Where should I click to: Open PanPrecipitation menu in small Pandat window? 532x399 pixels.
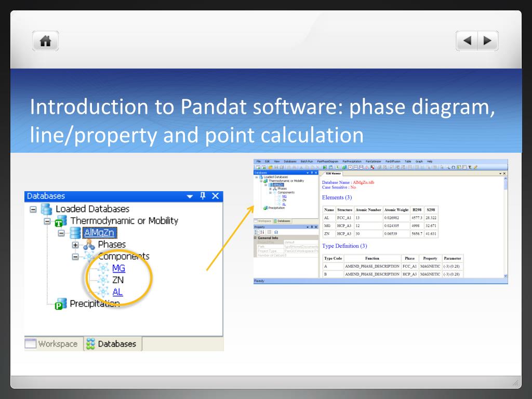pos(352,162)
